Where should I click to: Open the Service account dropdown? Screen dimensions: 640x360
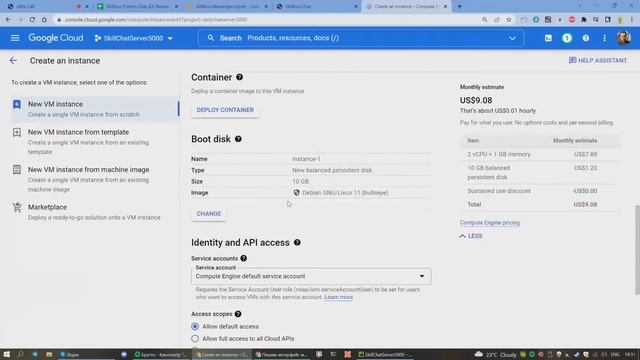(x=311, y=276)
